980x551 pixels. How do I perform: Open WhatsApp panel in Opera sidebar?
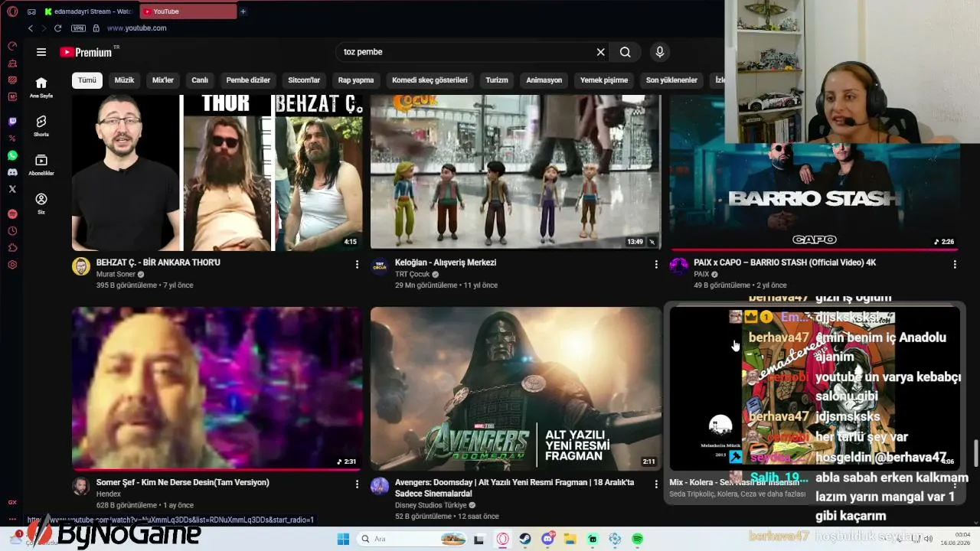[x=12, y=155]
